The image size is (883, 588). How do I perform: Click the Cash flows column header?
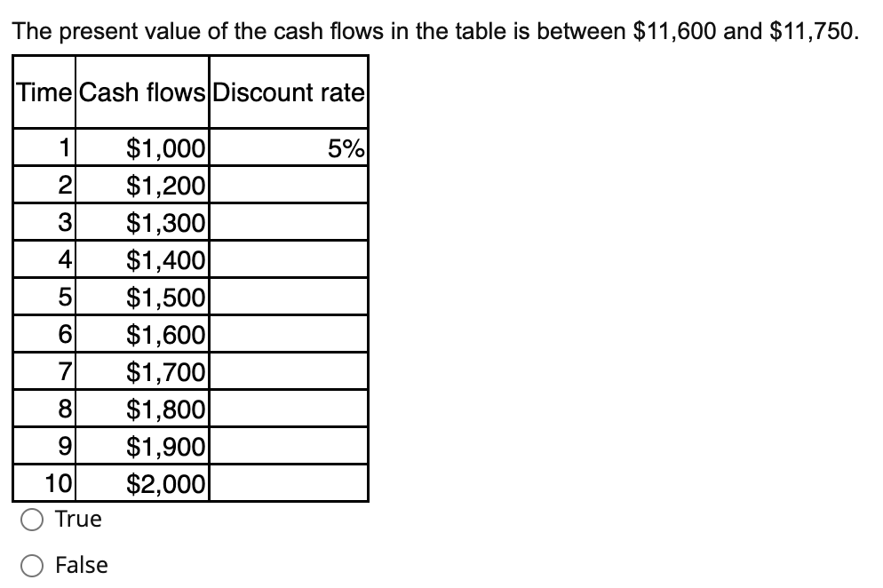142,92
